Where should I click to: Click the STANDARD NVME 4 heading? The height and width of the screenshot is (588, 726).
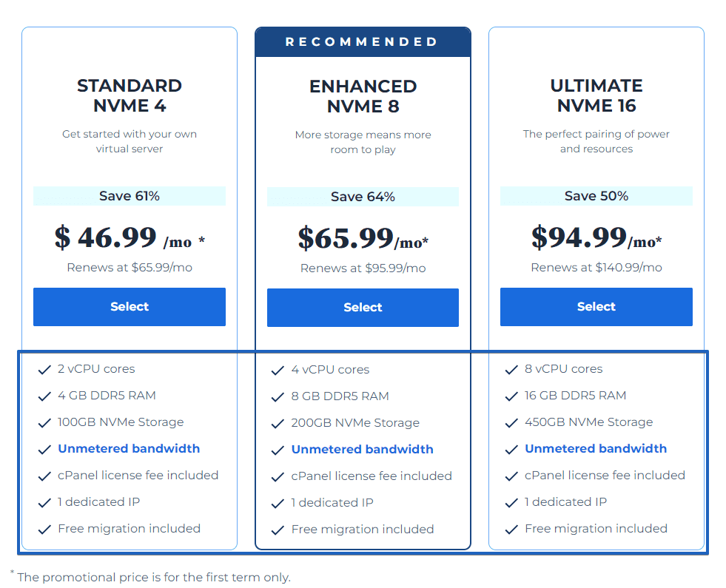pos(130,95)
